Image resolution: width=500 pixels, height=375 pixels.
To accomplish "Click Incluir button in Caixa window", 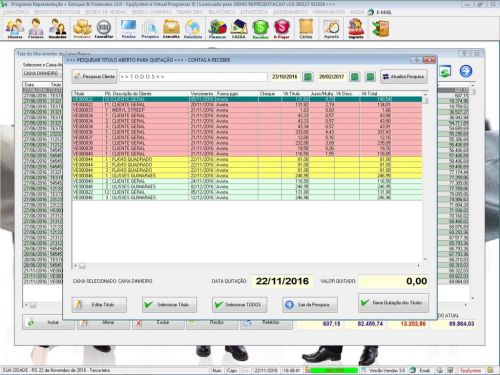I will coord(49,323).
